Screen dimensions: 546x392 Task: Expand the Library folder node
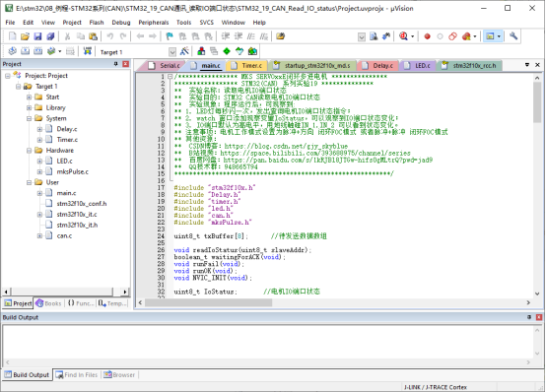pyautogui.click(x=30, y=107)
